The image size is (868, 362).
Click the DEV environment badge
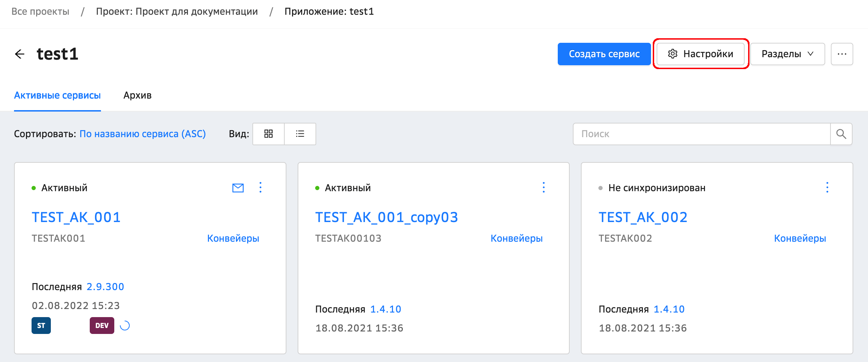tap(102, 326)
